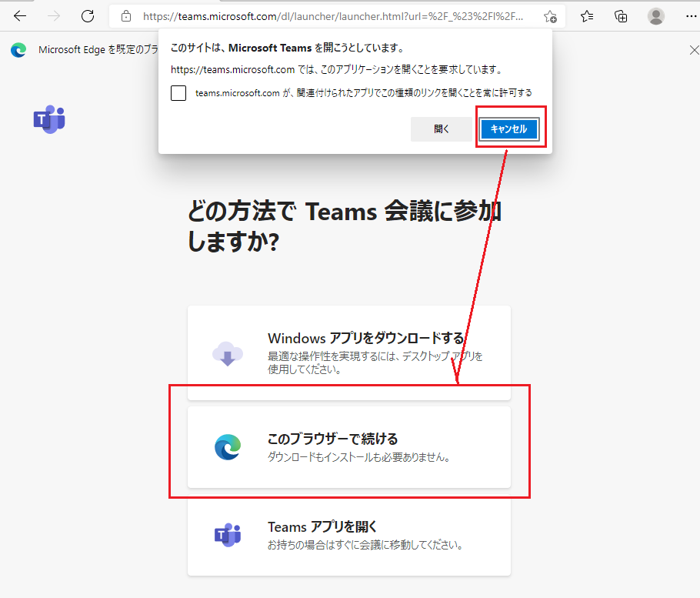Click the Edge icon in browser option card
Image resolution: width=700 pixels, height=598 pixels.
point(228,447)
